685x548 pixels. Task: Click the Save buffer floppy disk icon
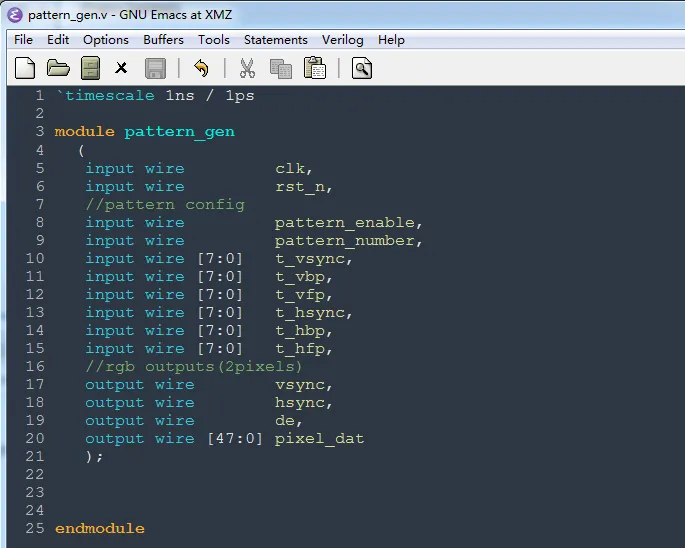(x=155, y=68)
